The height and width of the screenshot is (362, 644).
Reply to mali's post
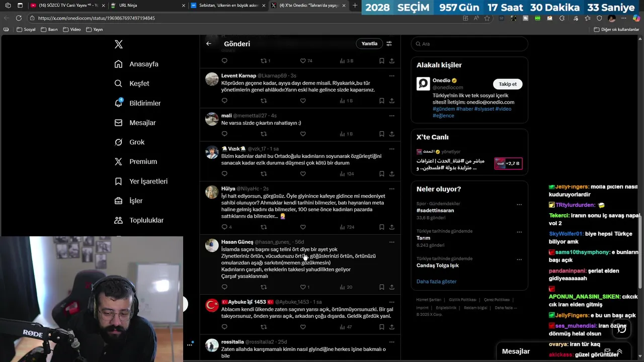click(224, 134)
